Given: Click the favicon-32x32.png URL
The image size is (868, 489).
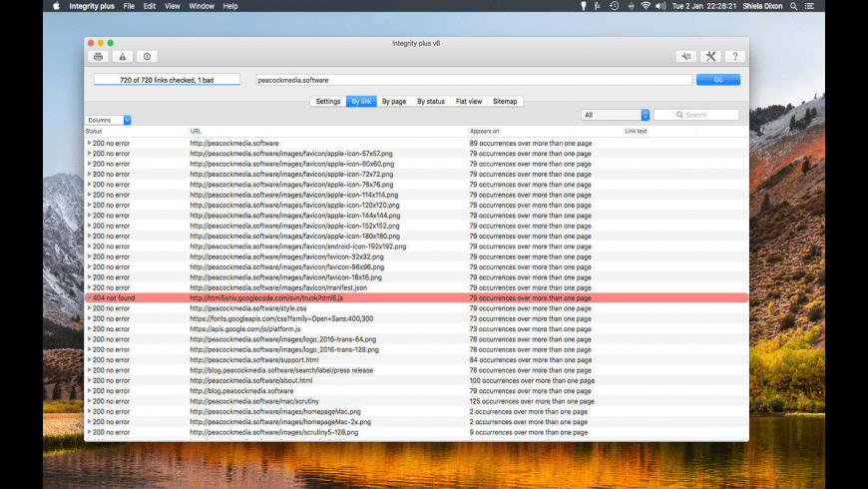Looking at the screenshot, I should pos(286,256).
